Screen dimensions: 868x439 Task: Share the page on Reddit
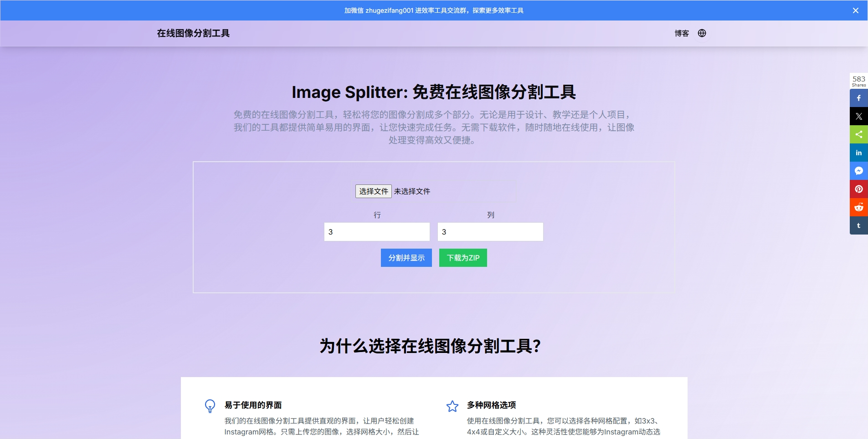[858, 207]
